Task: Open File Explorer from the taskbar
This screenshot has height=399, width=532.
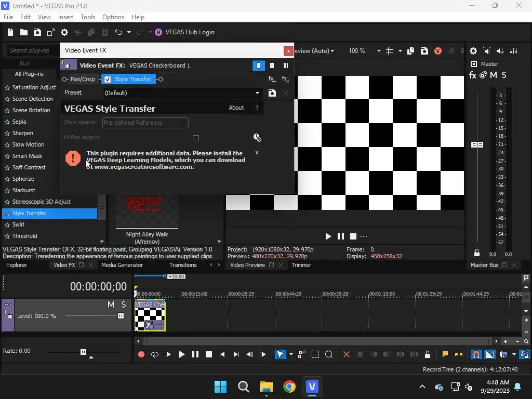Action: point(267,387)
